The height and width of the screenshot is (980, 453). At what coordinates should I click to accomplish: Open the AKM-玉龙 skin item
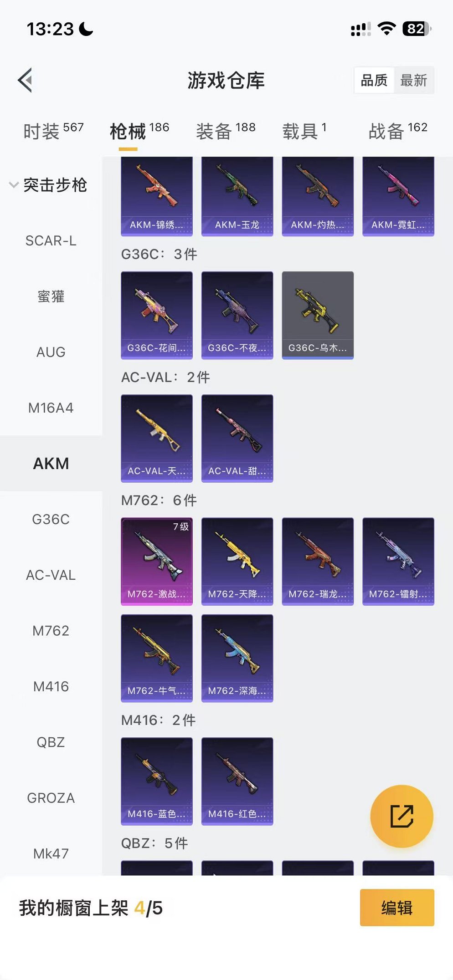[x=237, y=196]
